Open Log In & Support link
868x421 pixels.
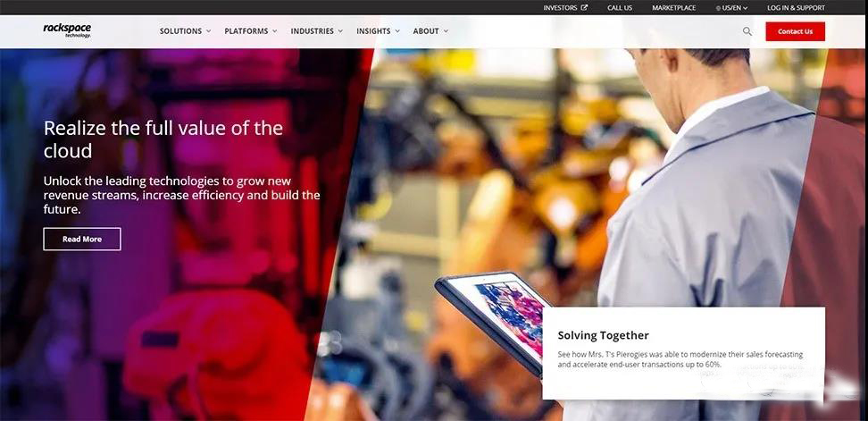pos(796,8)
